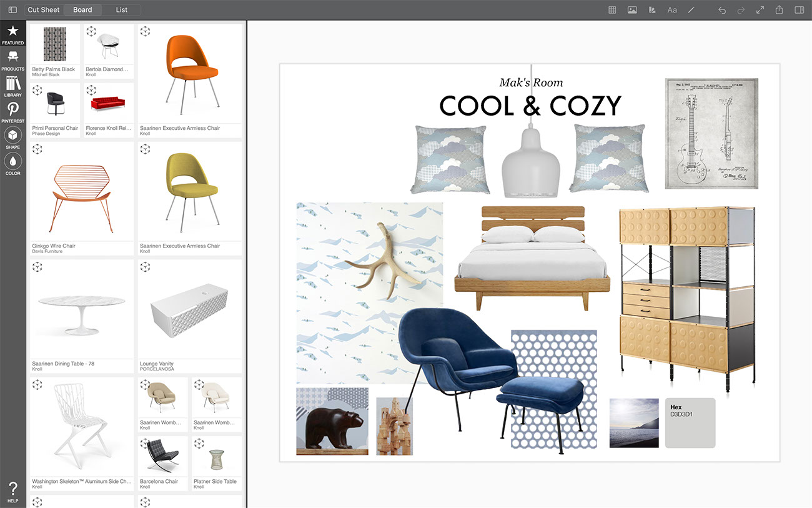Select the Shape tool

[12, 138]
